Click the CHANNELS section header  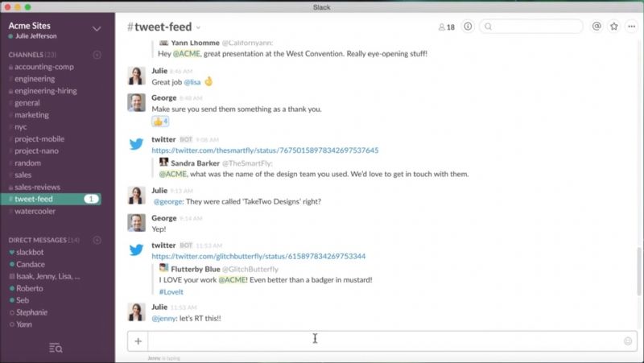(26, 55)
